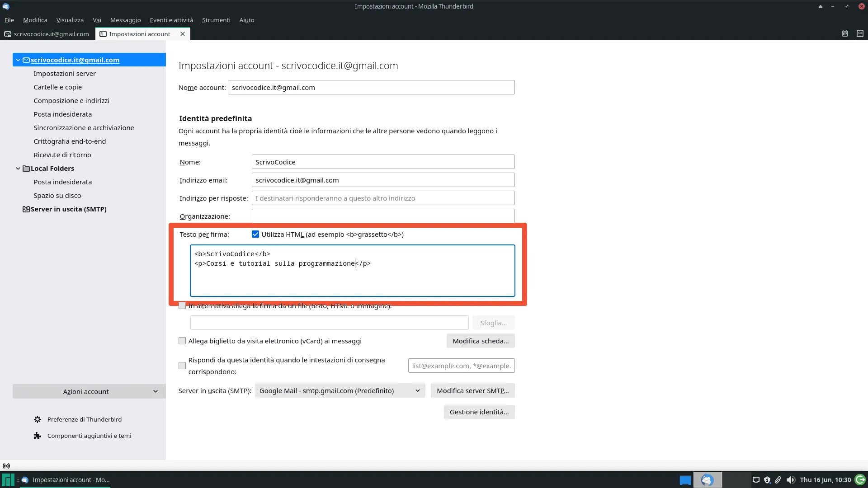Viewport: 868px width, 488px height.
Task: Open the Calendar icon in the top-right toolbar
Action: coord(844,33)
